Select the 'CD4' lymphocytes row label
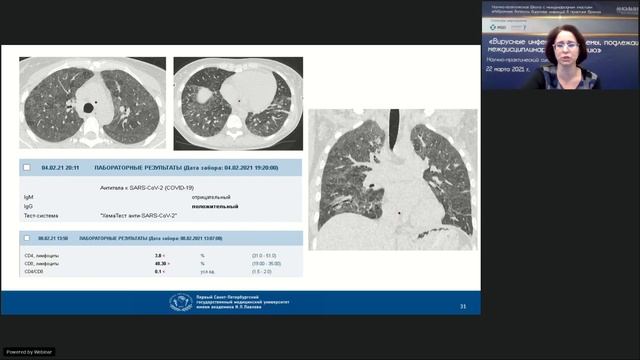640x360 pixels. pyautogui.click(x=42, y=256)
